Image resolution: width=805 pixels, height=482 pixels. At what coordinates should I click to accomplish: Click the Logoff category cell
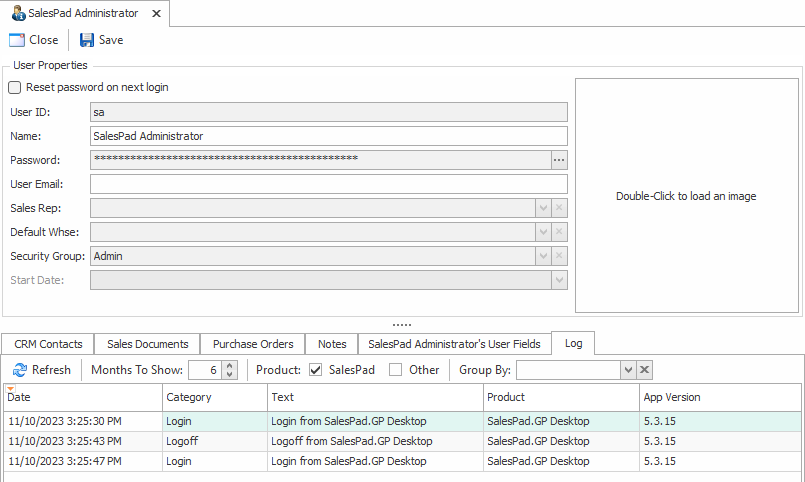215,441
